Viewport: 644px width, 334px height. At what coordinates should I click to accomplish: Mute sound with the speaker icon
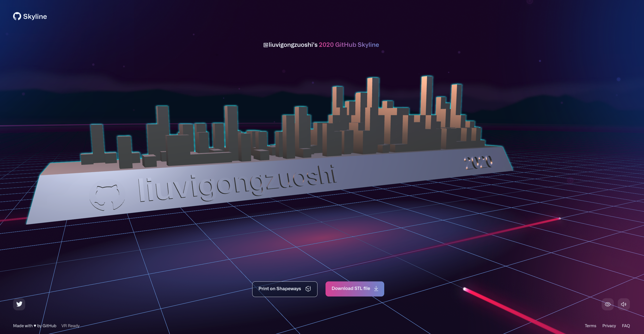624,304
